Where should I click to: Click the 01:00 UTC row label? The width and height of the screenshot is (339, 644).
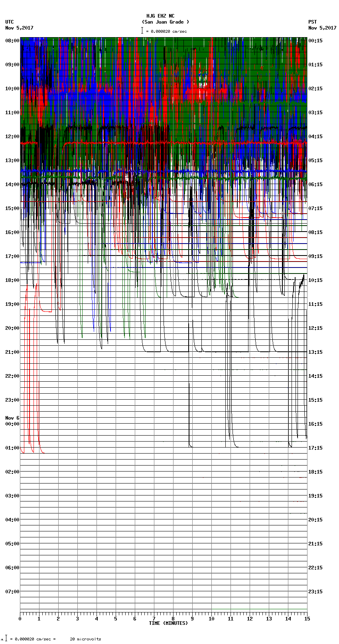(12, 448)
